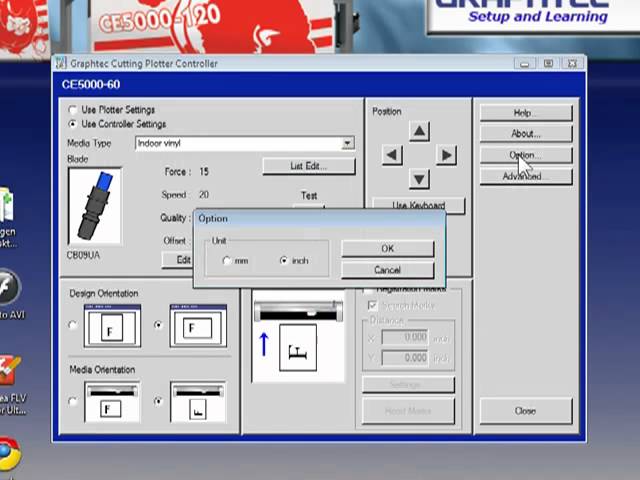Open the Help button

click(x=526, y=113)
